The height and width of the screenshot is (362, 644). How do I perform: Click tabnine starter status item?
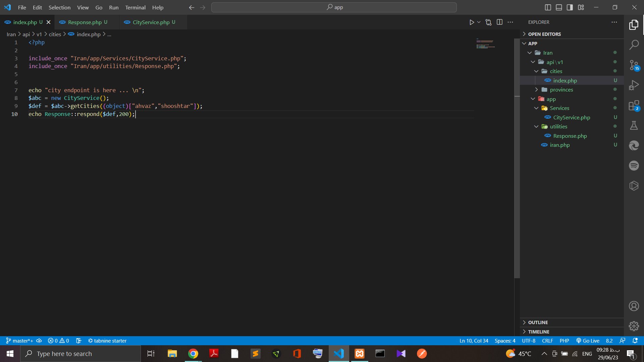coord(107,341)
